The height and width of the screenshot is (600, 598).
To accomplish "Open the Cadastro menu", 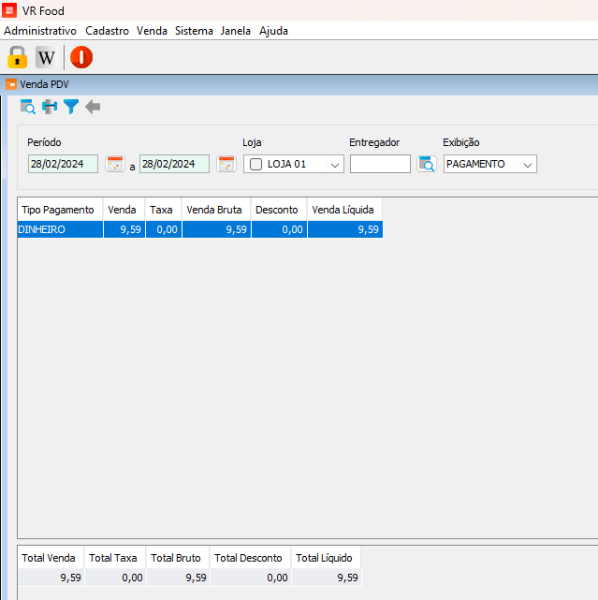I will (107, 31).
